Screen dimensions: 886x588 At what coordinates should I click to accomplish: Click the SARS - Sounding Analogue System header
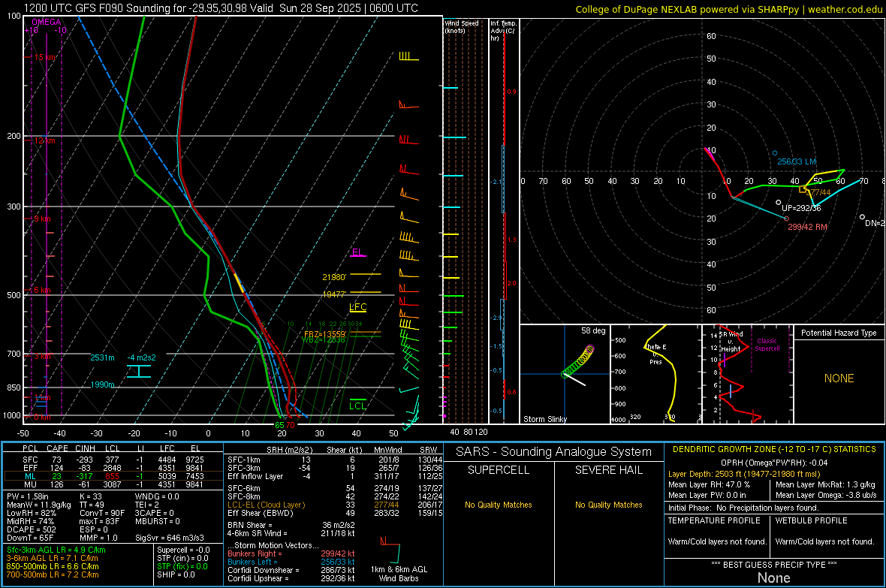point(553,452)
